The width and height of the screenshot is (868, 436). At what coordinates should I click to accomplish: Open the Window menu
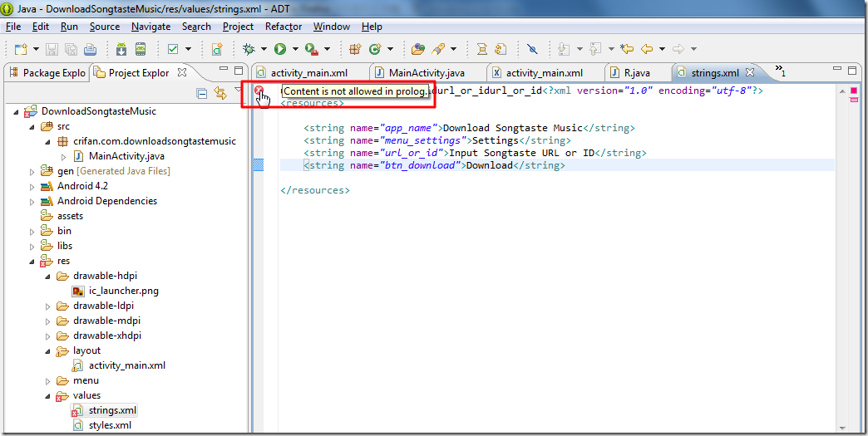pyautogui.click(x=332, y=27)
